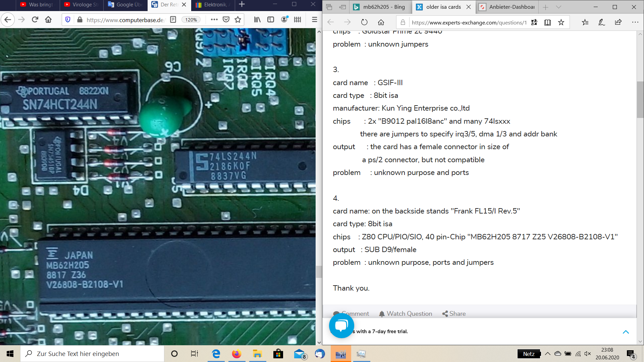Expand free trial banner chevron

pos(626,332)
